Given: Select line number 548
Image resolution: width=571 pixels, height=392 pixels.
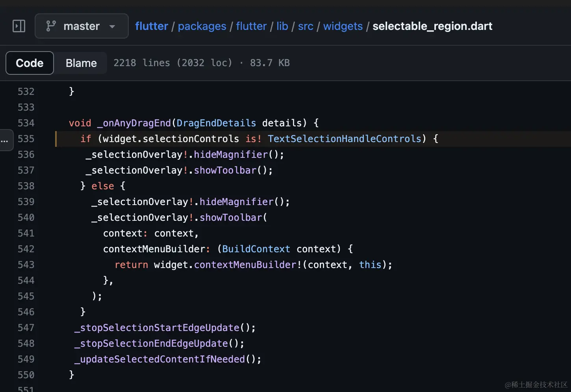Looking at the screenshot, I should pyautogui.click(x=26, y=343).
